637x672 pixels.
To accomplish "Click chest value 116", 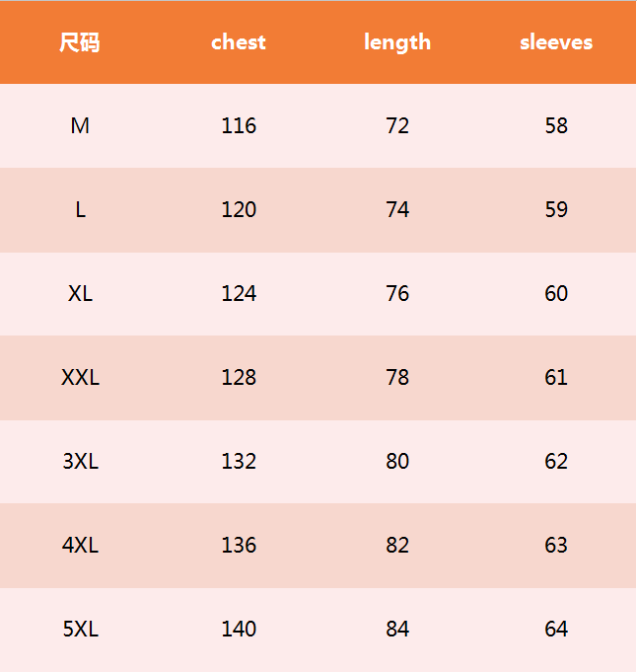I will click(239, 126).
